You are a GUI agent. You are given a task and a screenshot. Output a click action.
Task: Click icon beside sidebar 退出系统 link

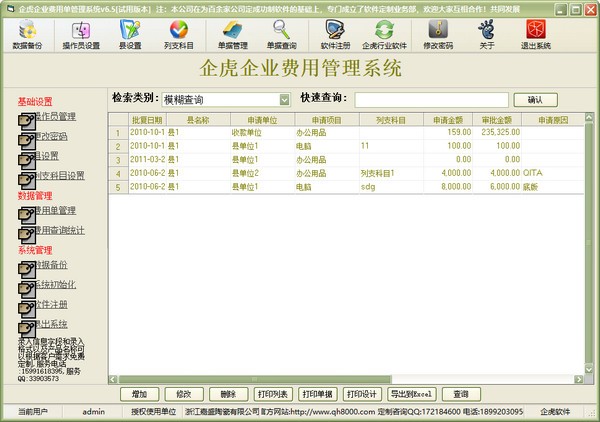coord(27,329)
